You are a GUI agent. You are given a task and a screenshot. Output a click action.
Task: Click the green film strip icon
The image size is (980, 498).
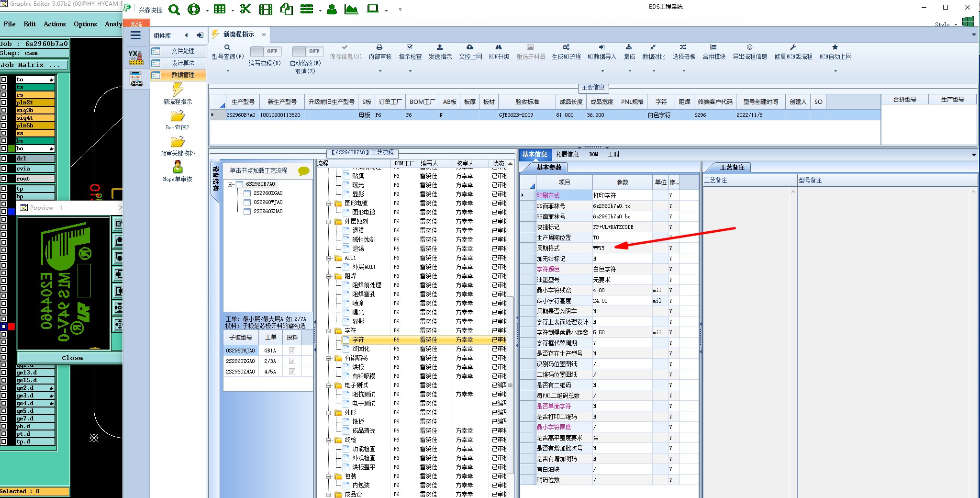coord(266,9)
